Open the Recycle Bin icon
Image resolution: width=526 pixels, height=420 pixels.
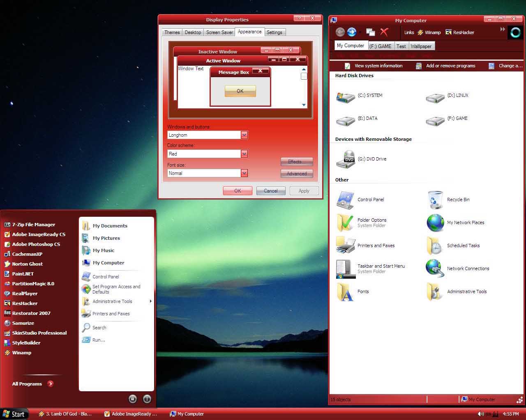(x=435, y=200)
